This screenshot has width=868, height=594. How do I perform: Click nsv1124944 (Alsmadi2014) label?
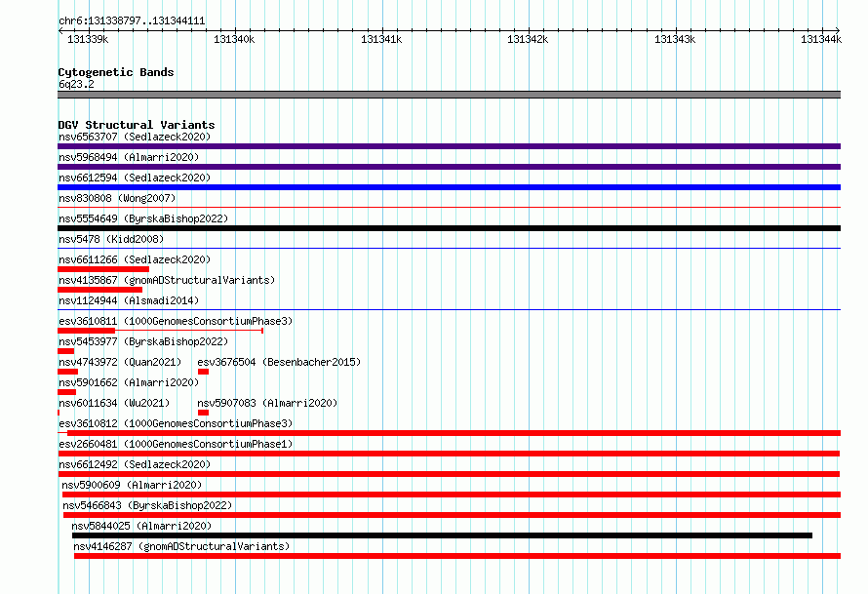[129, 300]
